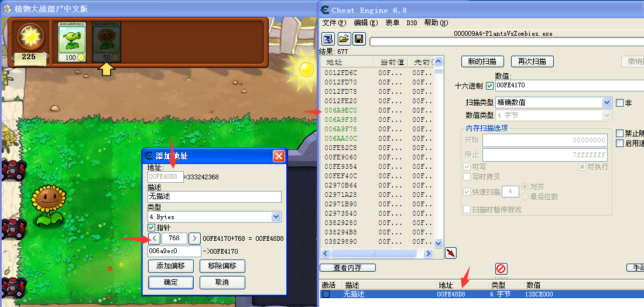Click the 描述 field containing 无描述

[214, 196]
